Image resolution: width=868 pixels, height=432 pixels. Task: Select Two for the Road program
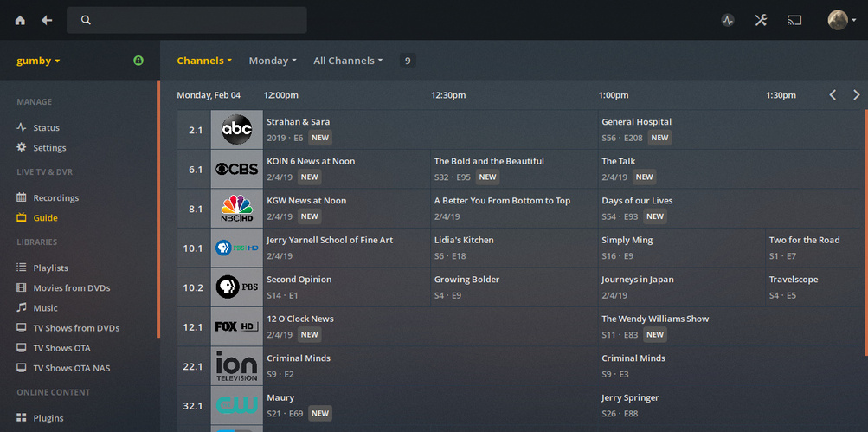pyautogui.click(x=815, y=248)
